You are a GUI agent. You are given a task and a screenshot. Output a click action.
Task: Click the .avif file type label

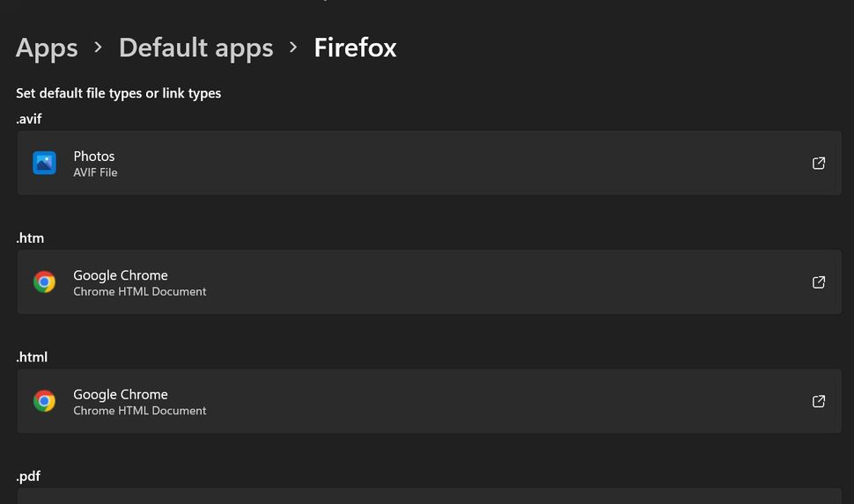[29, 119]
